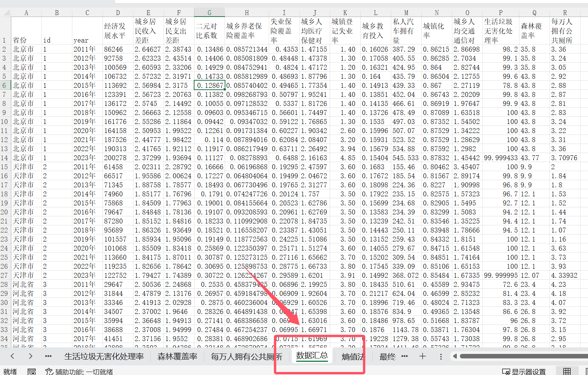Select all cells with the corner triangle

click(x=6, y=12)
